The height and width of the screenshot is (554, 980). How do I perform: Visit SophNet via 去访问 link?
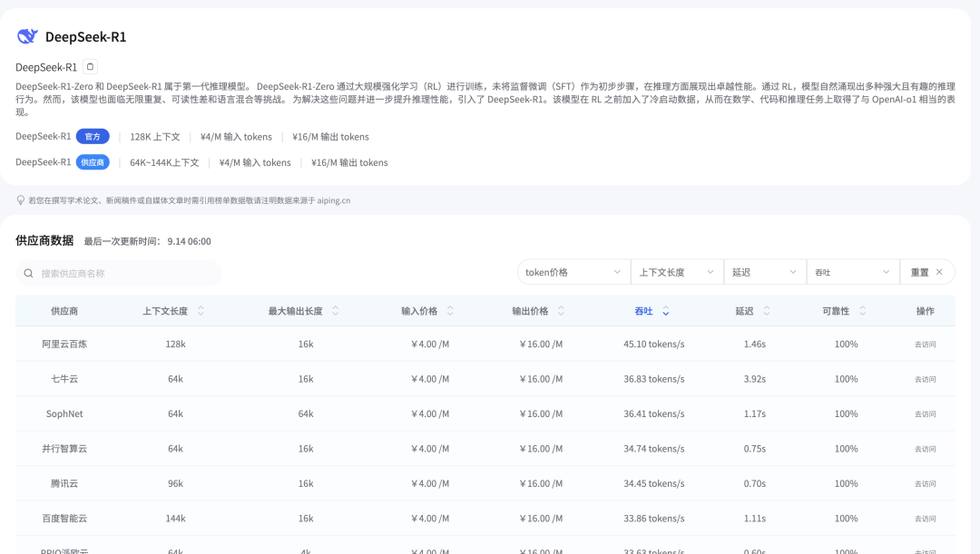(925, 414)
